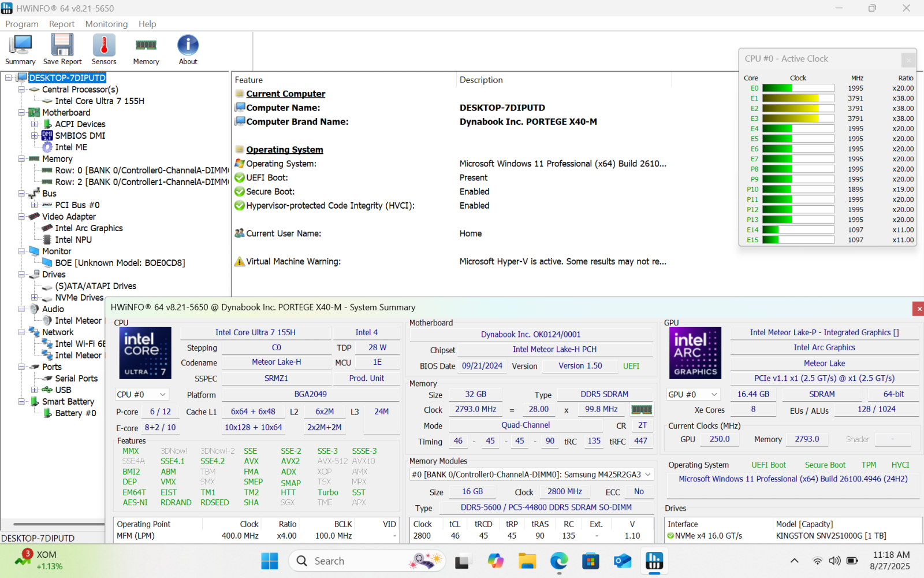Collapse the Video Adapter branch
Screen dimensions: 924x578
[21, 217]
